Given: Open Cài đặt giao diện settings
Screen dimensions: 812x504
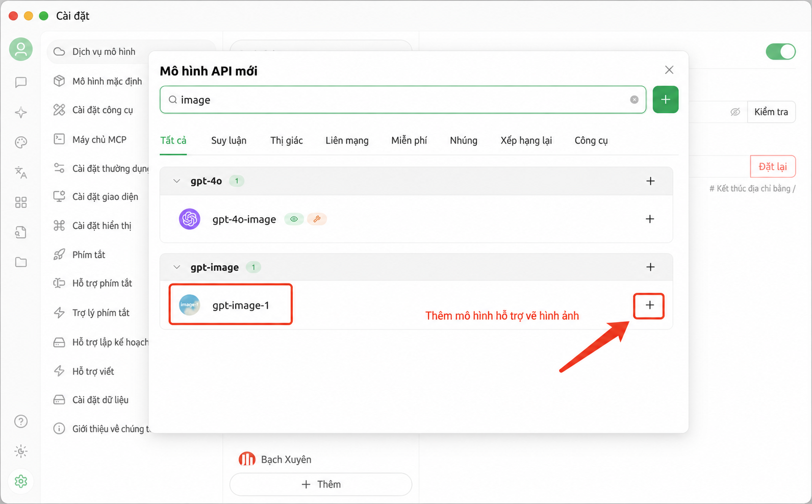Looking at the screenshot, I should point(105,196).
